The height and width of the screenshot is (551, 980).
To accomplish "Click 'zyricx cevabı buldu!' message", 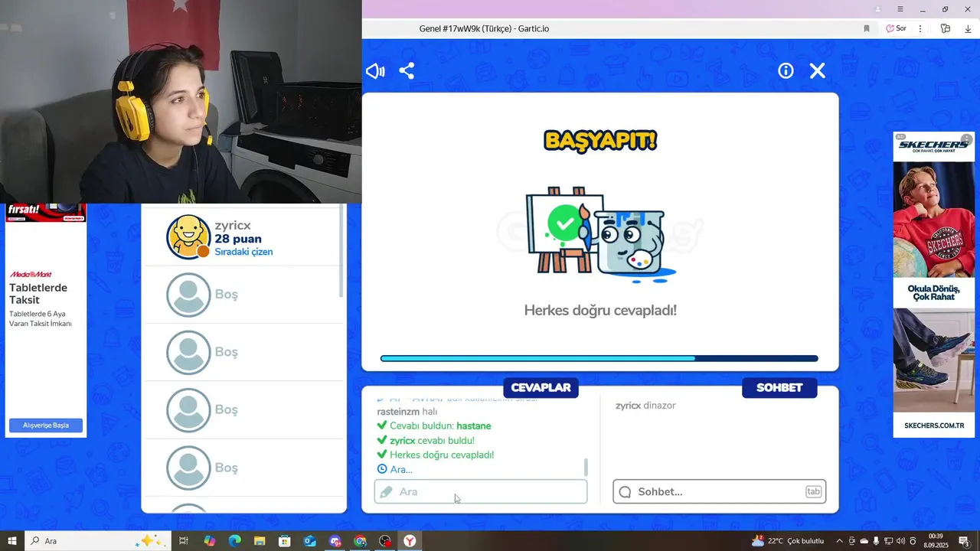I will point(426,441).
